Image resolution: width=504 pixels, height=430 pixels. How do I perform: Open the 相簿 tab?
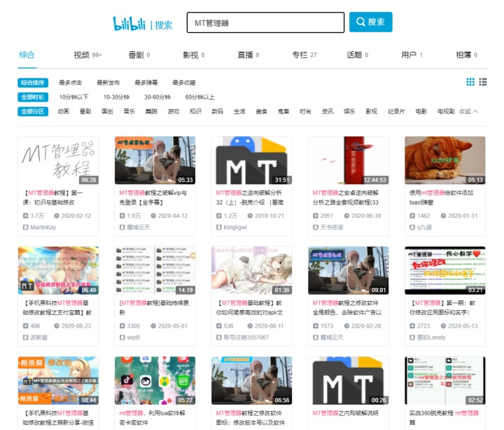466,55
